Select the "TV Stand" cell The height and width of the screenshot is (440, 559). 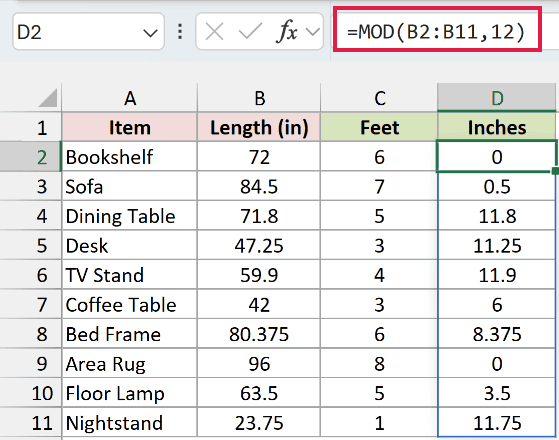pyautogui.click(x=129, y=275)
